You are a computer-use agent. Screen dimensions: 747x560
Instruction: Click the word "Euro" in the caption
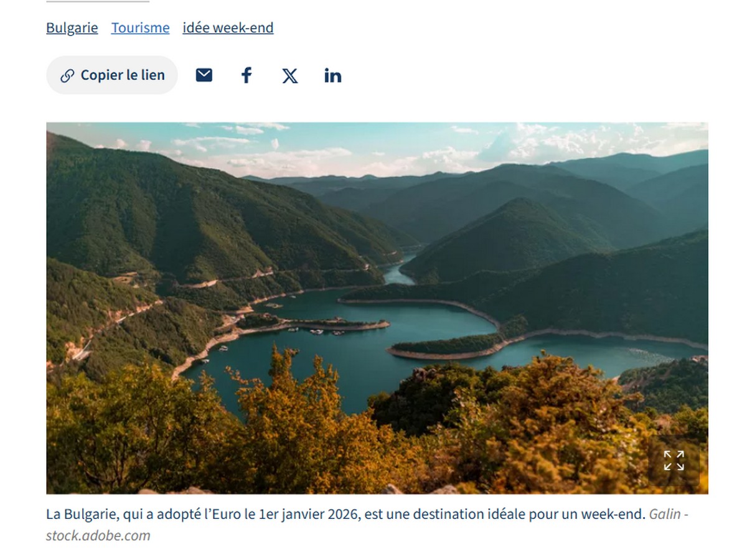215,515
